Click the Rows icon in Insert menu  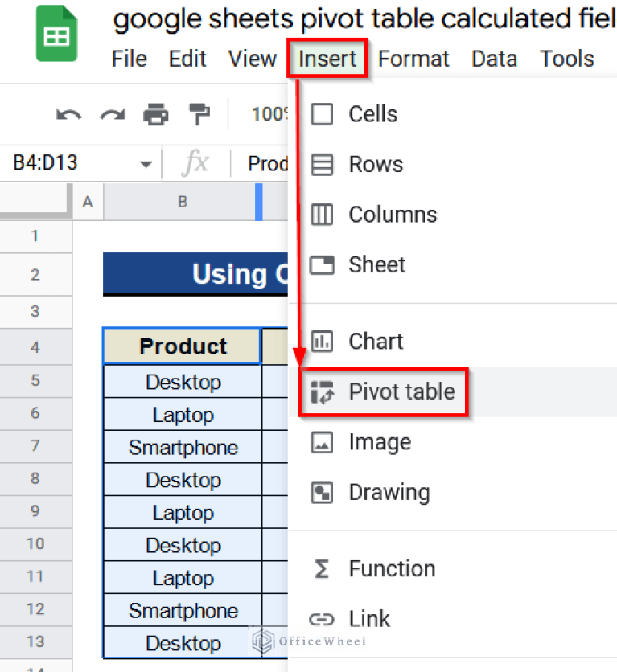point(322,165)
